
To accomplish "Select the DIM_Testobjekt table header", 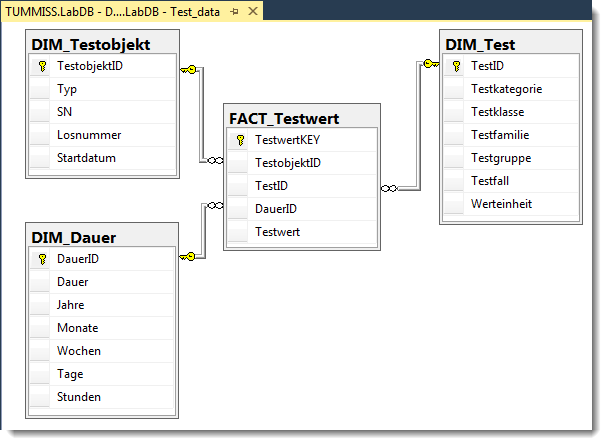I will pos(102,44).
